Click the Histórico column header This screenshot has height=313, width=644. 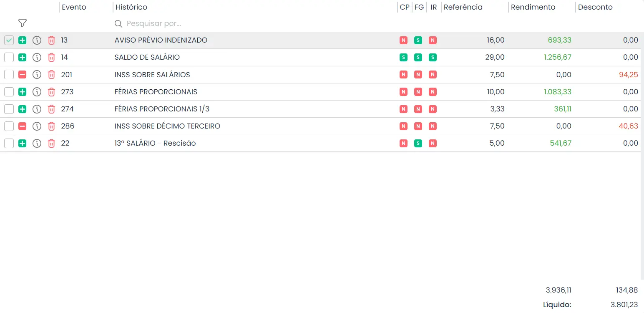131,7
